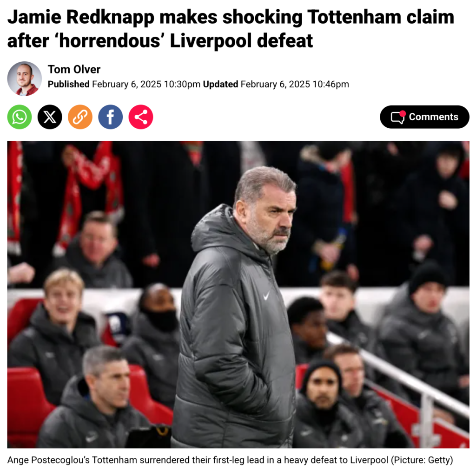Share the article on X

pyautogui.click(x=50, y=117)
